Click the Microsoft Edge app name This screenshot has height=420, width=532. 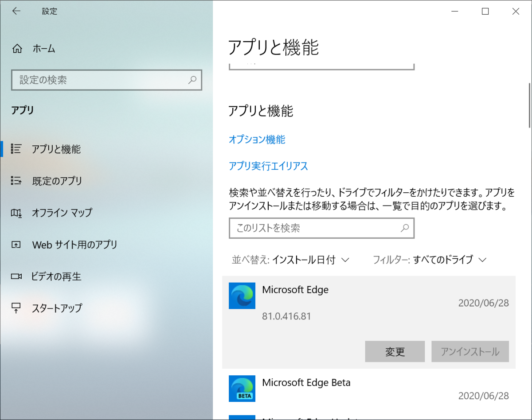(295, 290)
